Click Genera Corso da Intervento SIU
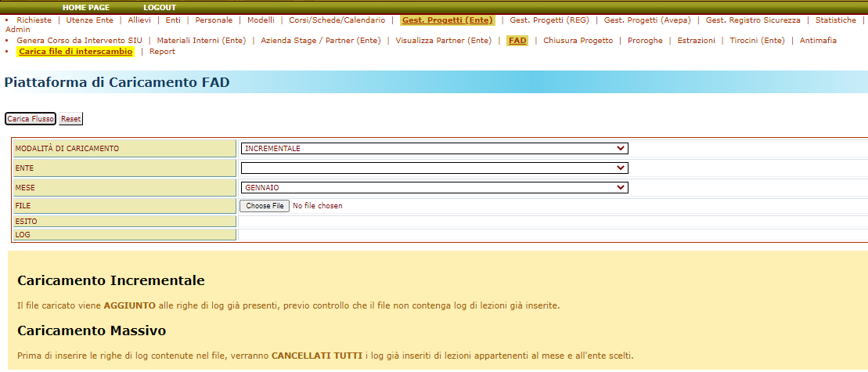 tap(80, 40)
